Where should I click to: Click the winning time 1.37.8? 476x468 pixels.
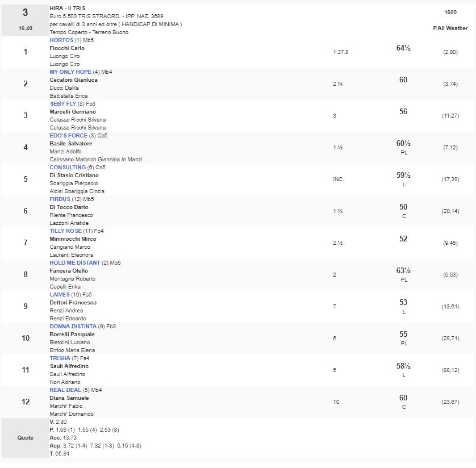point(340,52)
